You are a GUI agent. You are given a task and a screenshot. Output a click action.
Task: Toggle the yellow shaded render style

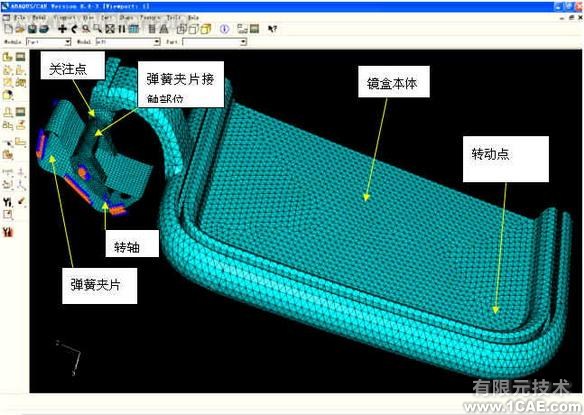click(206, 29)
